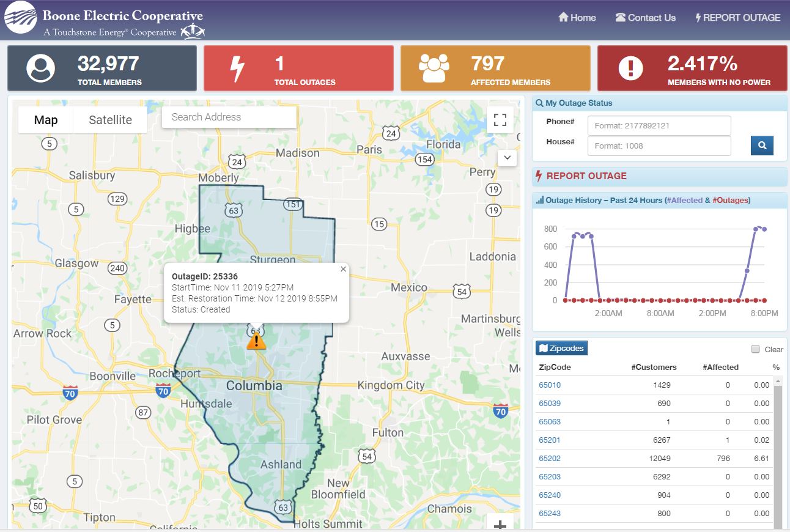Open zip code 65202 link
This screenshot has height=532, width=790.
549,459
